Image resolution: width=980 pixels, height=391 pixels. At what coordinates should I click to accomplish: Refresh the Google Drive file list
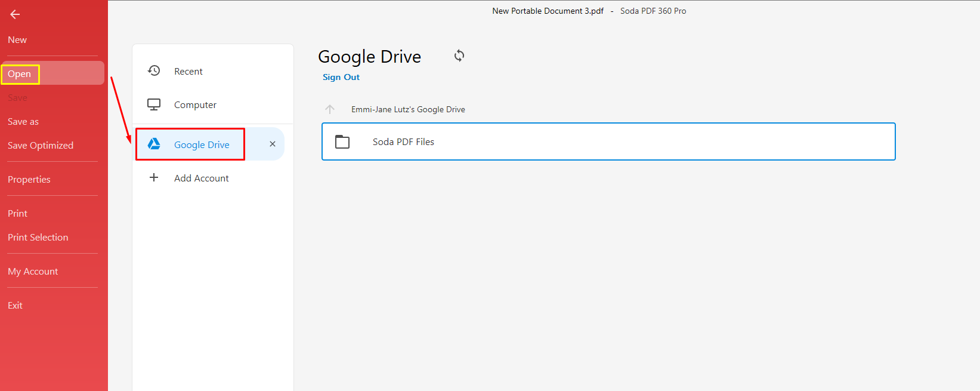459,56
